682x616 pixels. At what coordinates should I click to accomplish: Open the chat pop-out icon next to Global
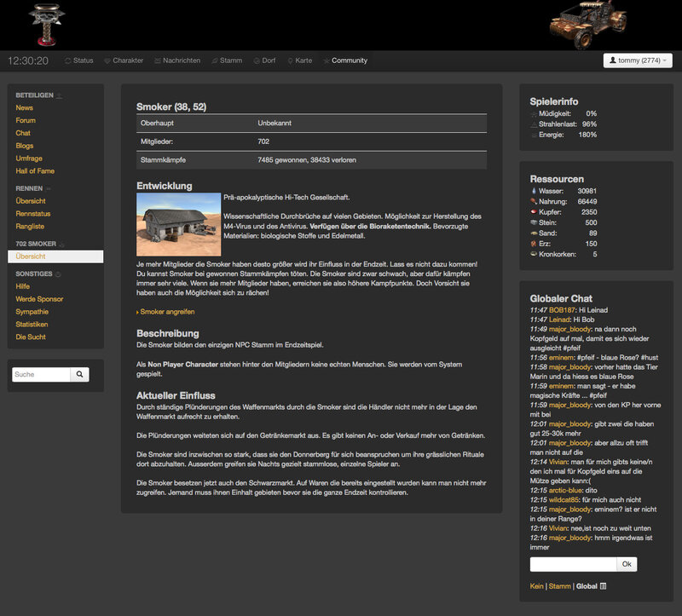click(x=604, y=585)
